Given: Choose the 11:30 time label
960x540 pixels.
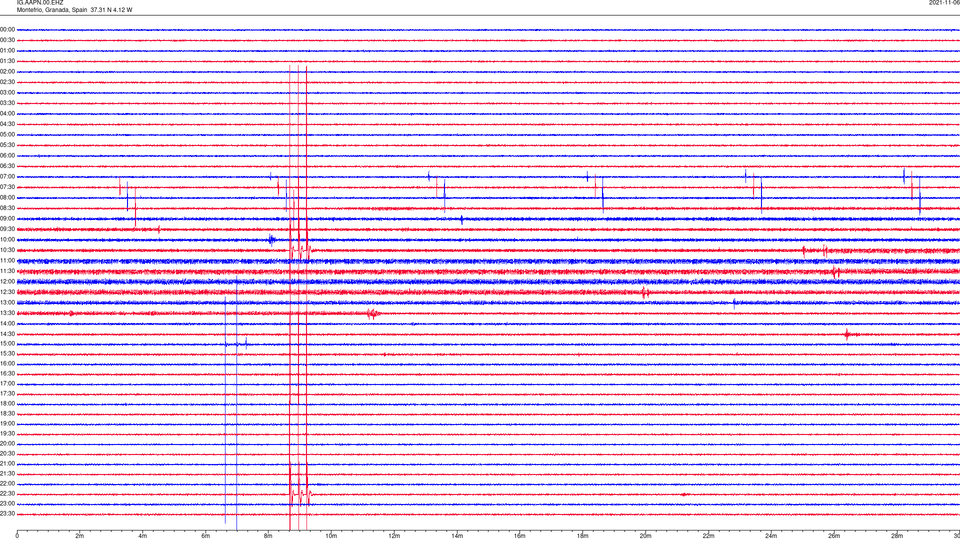Looking at the screenshot, I should pyautogui.click(x=7, y=271).
